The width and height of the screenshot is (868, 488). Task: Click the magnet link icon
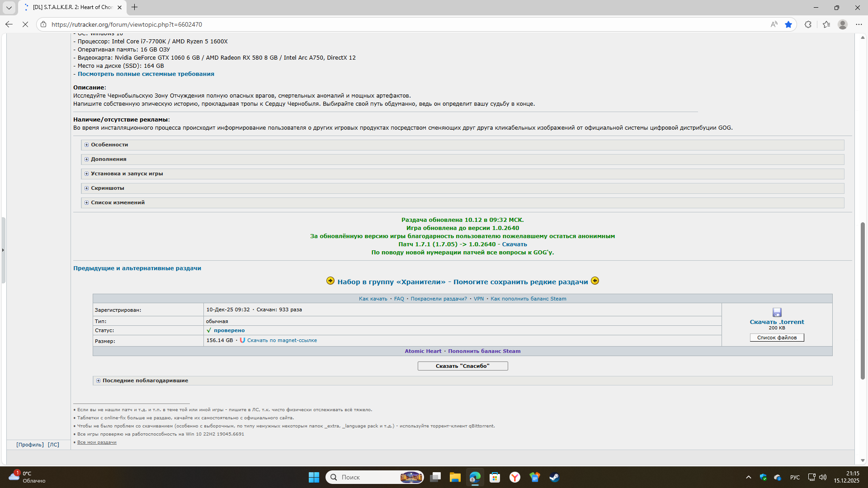click(242, 340)
